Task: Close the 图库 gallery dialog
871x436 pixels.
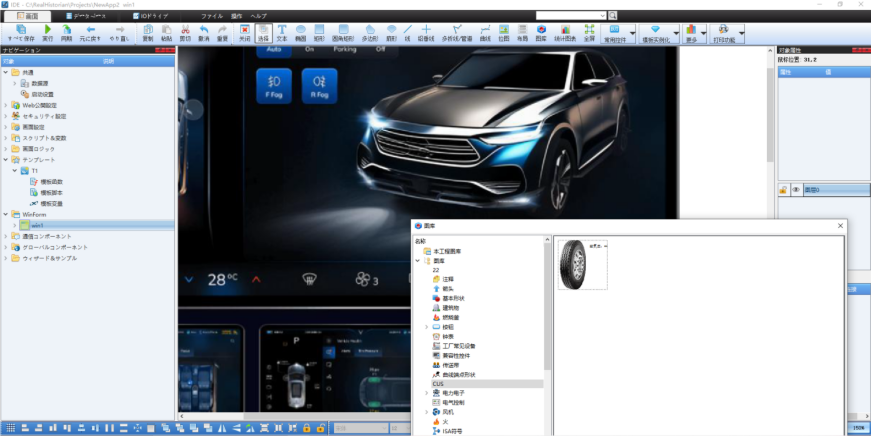Action: click(x=838, y=226)
